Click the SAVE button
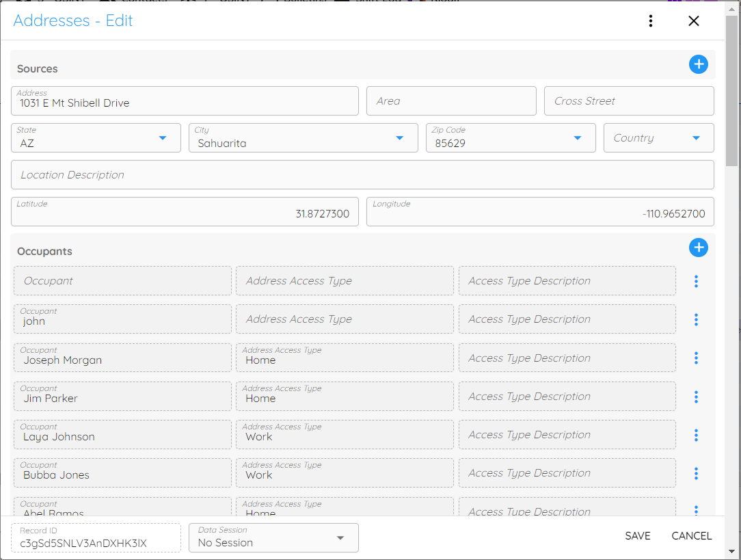 [637, 536]
